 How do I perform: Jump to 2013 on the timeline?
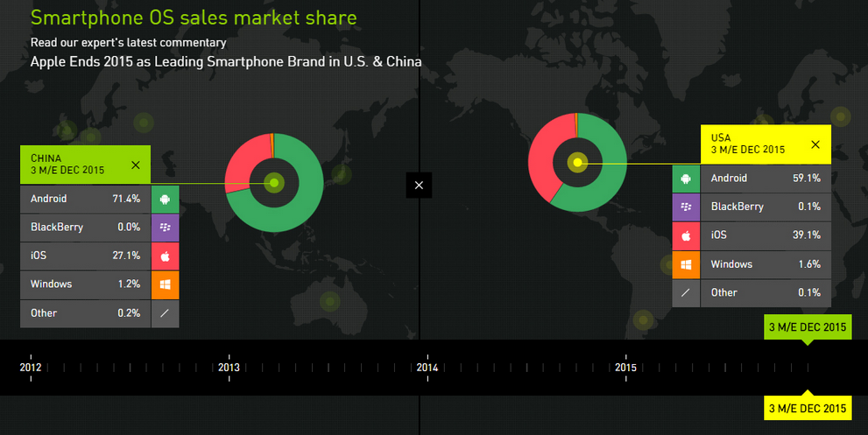[x=229, y=368]
